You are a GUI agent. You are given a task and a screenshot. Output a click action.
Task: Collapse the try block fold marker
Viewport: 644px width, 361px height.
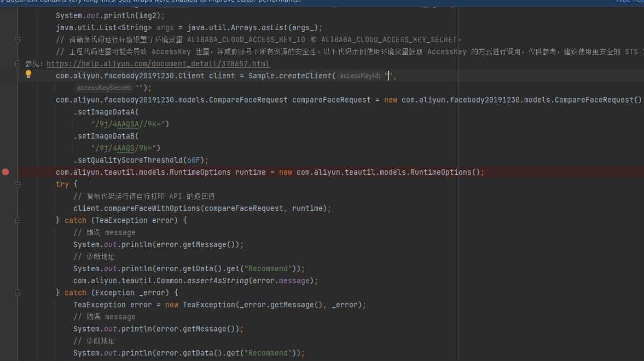18,184
